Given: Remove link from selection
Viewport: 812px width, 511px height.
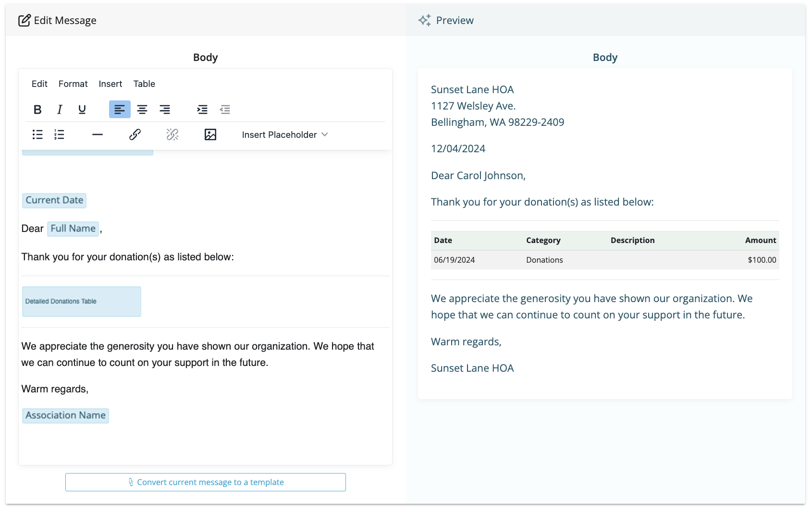Looking at the screenshot, I should click(x=172, y=134).
